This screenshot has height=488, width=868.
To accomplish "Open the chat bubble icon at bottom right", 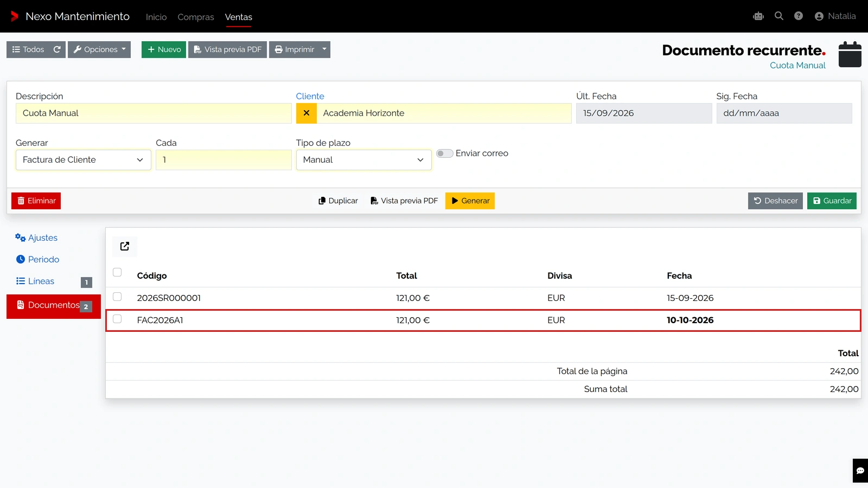I will pyautogui.click(x=860, y=471).
